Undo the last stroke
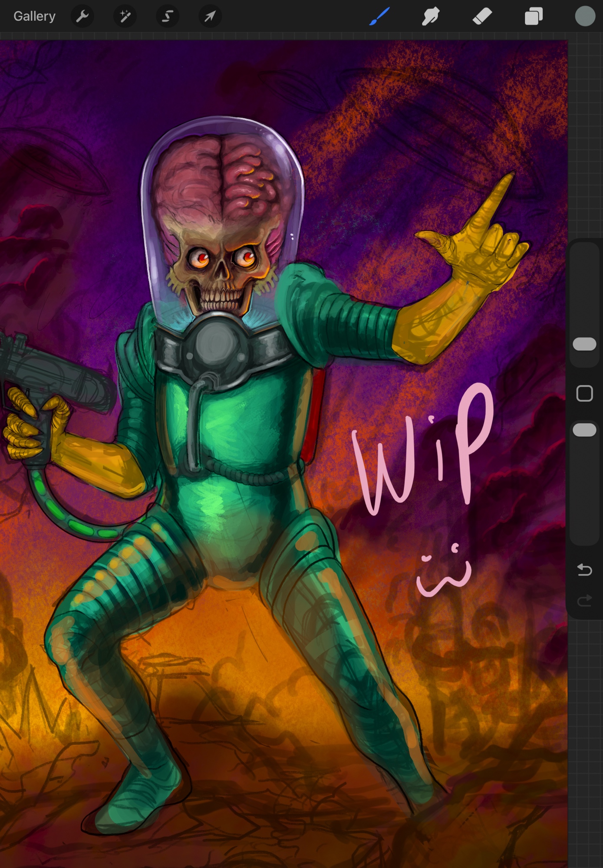This screenshot has width=603, height=868. click(584, 569)
